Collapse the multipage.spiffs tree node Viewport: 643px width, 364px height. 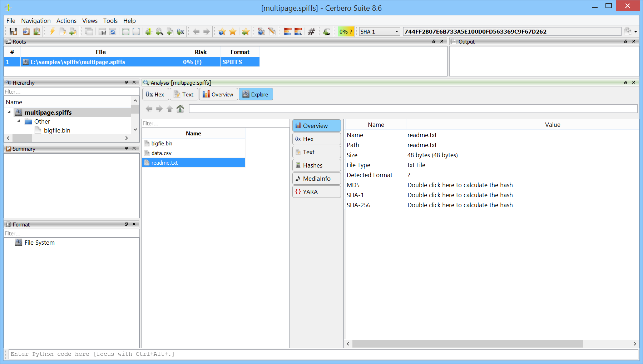(9, 112)
